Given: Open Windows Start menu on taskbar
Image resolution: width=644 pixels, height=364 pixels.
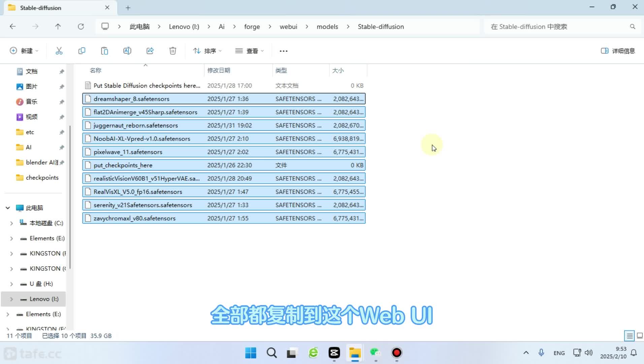Looking at the screenshot, I should pos(251,353).
